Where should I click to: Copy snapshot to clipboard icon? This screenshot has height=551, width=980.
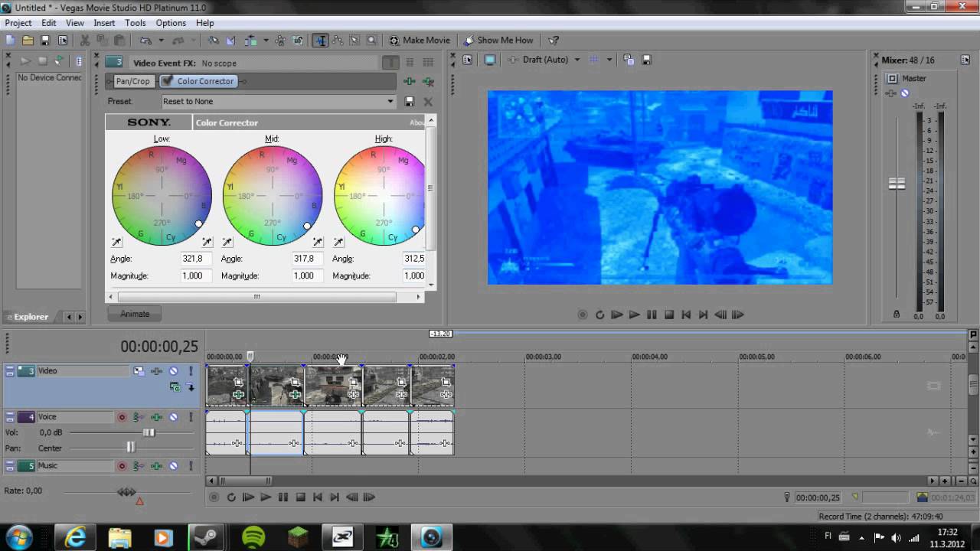[x=629, y=60]
